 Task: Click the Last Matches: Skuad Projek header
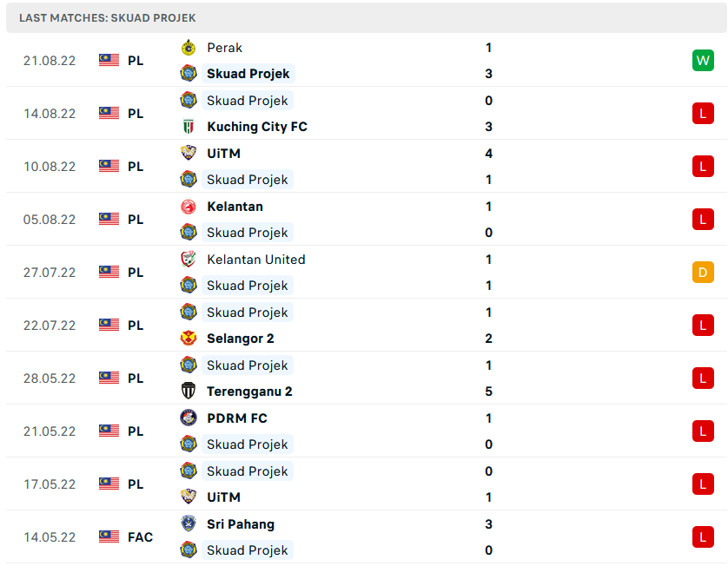[x=108, y=17]
